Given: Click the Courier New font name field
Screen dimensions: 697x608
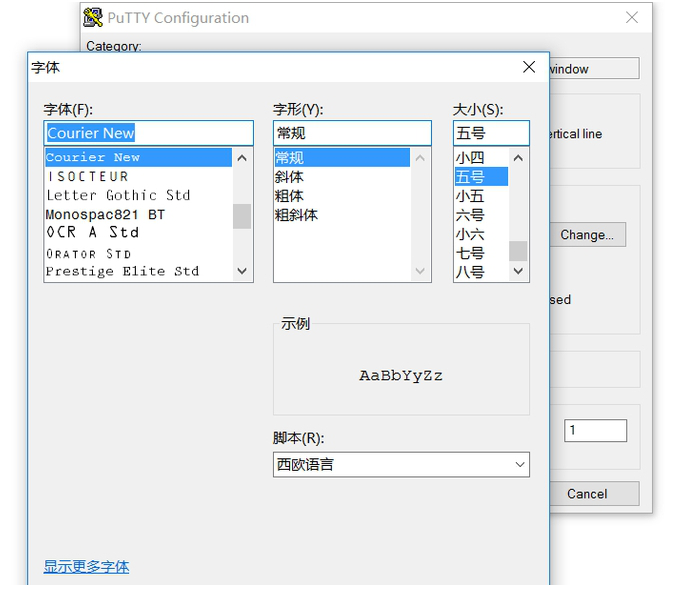Looking at the screenshot, I should point(148,133).
